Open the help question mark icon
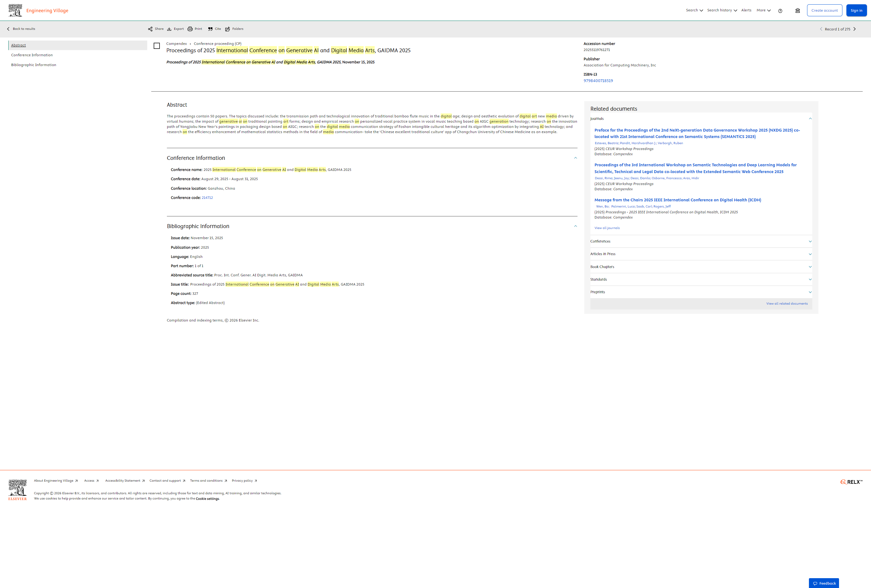 (x=780, y=11)
